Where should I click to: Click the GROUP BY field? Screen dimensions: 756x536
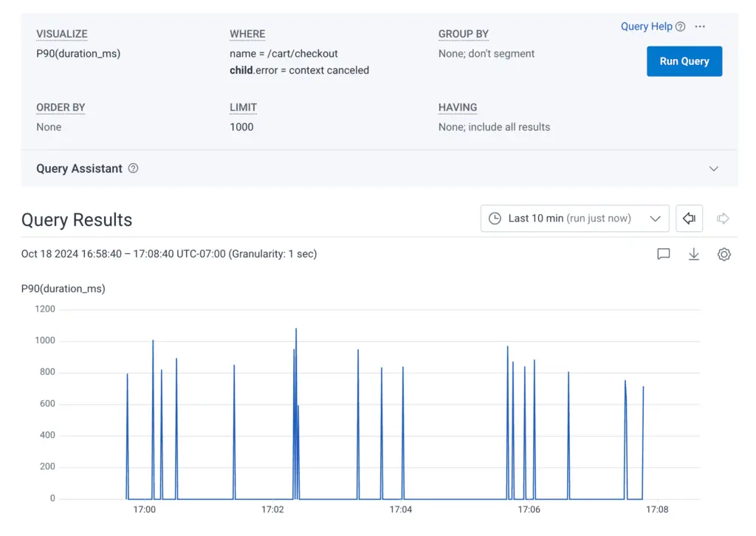click(486, 53)
